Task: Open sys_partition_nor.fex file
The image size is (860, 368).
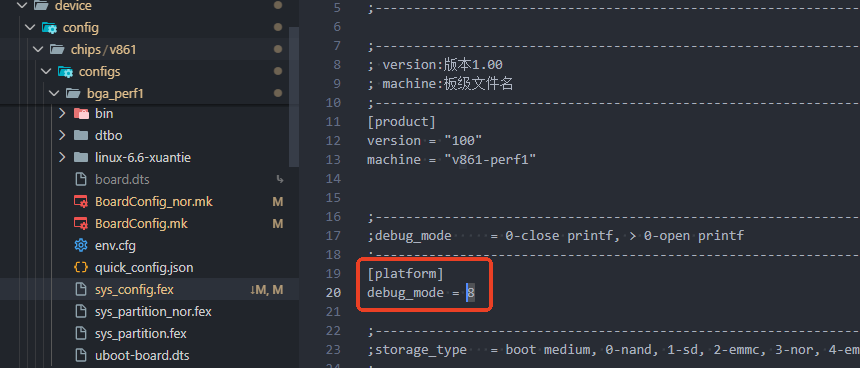Action: tap(153, 312)
